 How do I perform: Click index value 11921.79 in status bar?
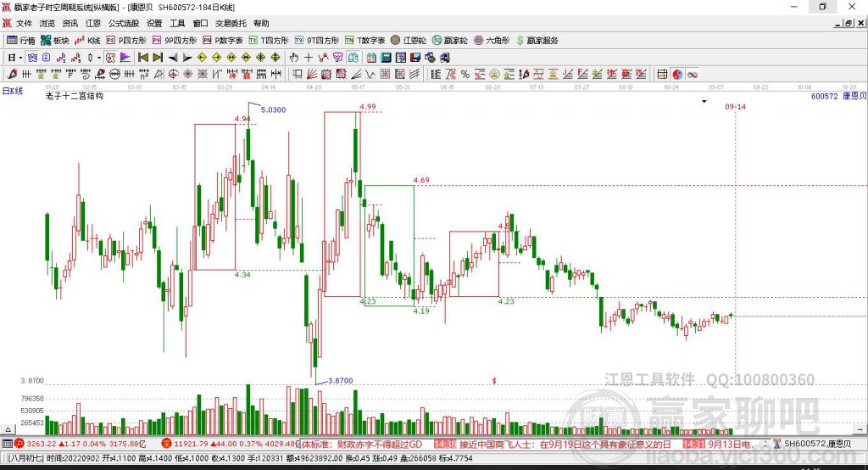[192, 444]
